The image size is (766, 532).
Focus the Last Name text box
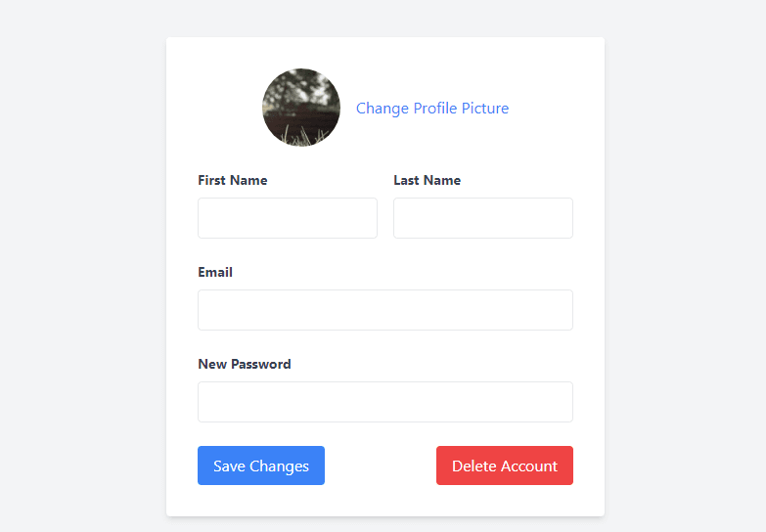point(483,218)
